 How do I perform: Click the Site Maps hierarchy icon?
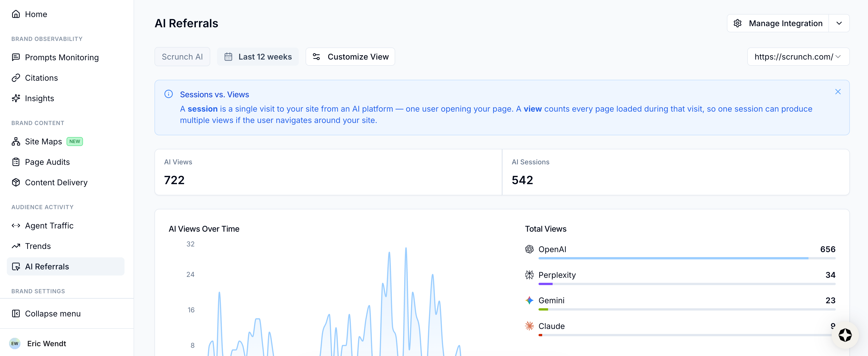[x=16, y=142]
